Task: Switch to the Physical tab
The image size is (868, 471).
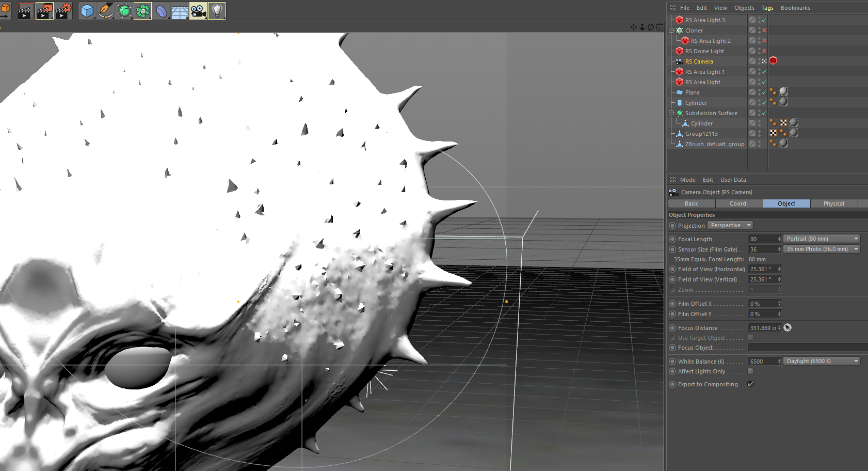Action: point(834,203)
